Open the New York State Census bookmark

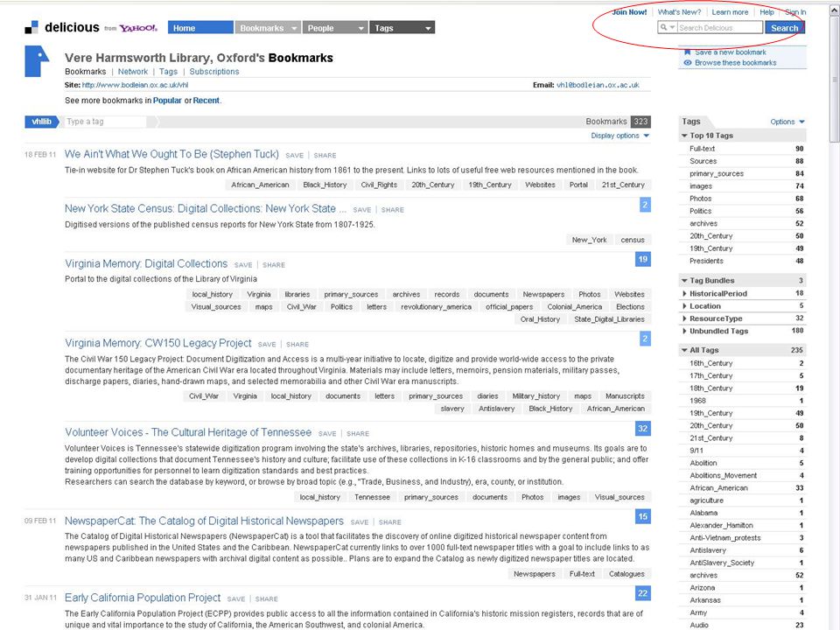pos(206,209)
